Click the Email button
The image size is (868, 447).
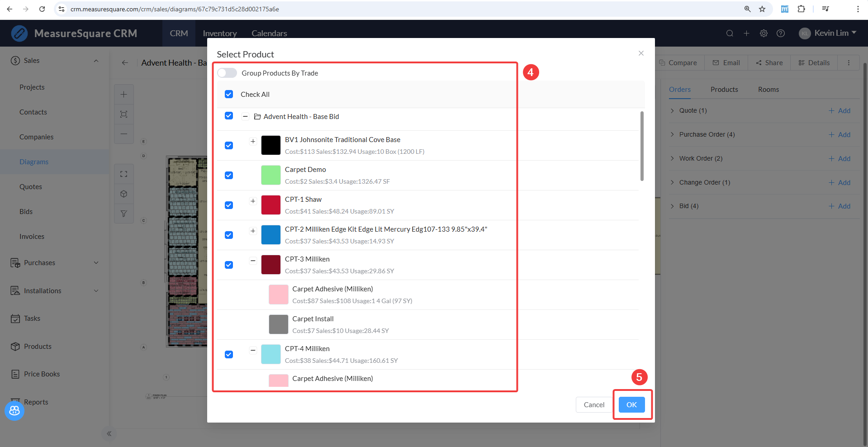coord(726,63)
